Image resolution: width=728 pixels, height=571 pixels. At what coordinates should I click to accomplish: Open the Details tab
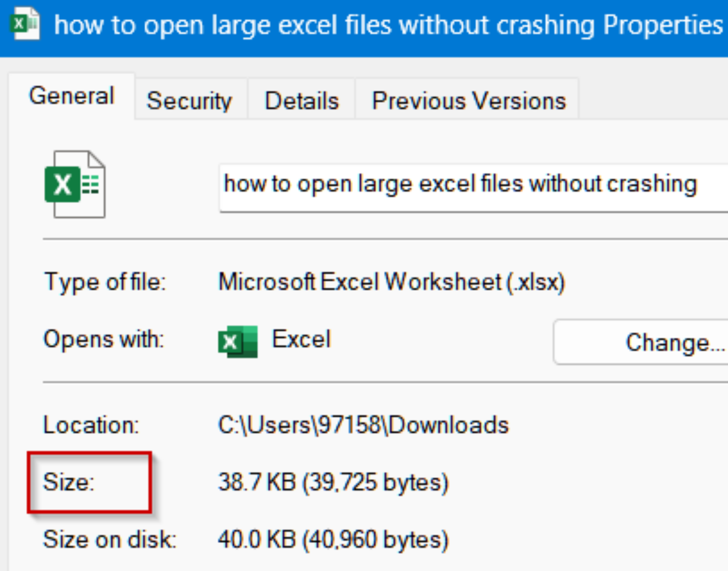click(x=301, y=100)
